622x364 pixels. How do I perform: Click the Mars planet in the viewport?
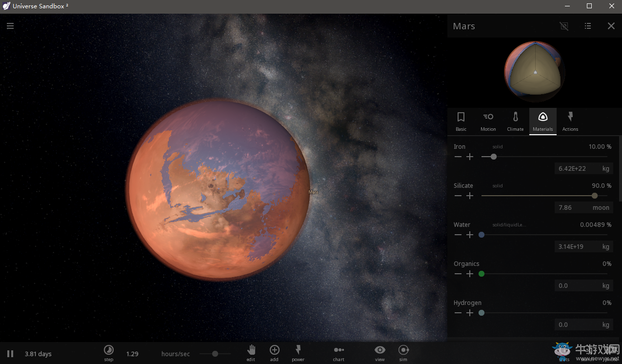[x=218, y=189]
